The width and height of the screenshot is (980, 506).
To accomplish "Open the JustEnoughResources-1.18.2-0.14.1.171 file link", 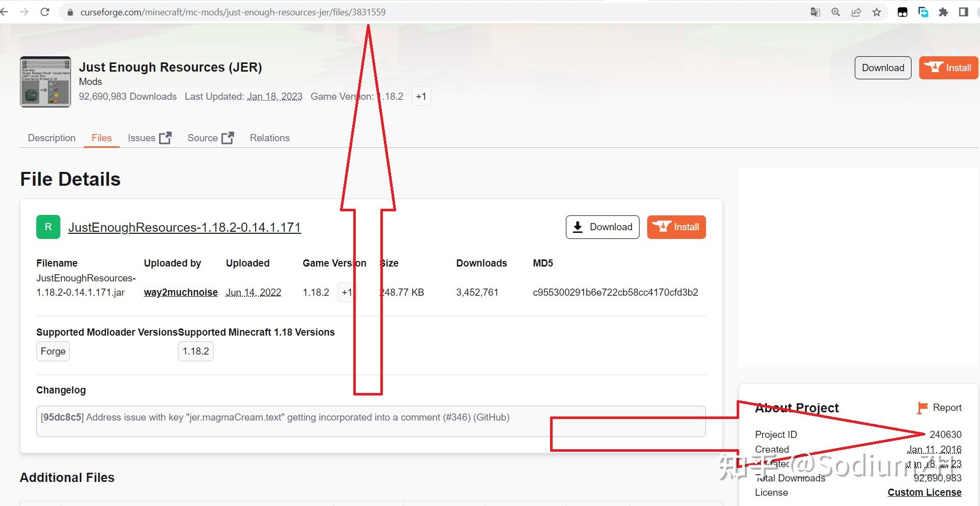I will click(185, 227).
